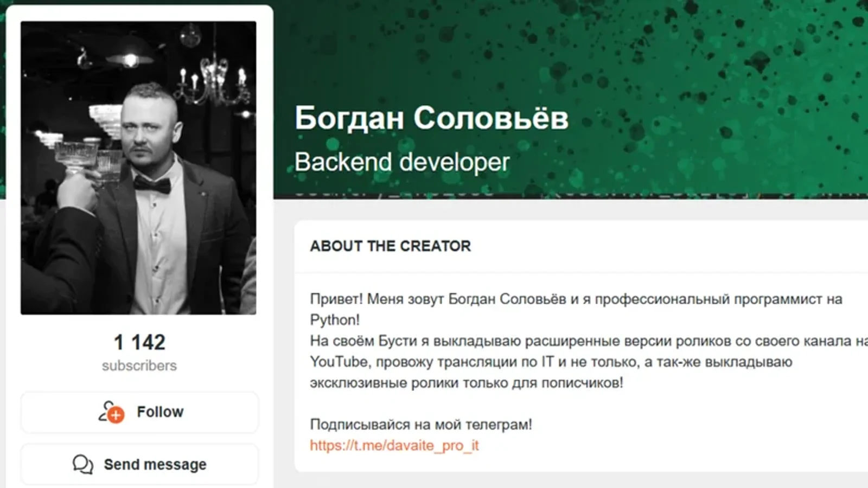The height and width of the screenshot is (488, 868).
Task: Click the 1 142 subscribers count
Action: (139, 342)
